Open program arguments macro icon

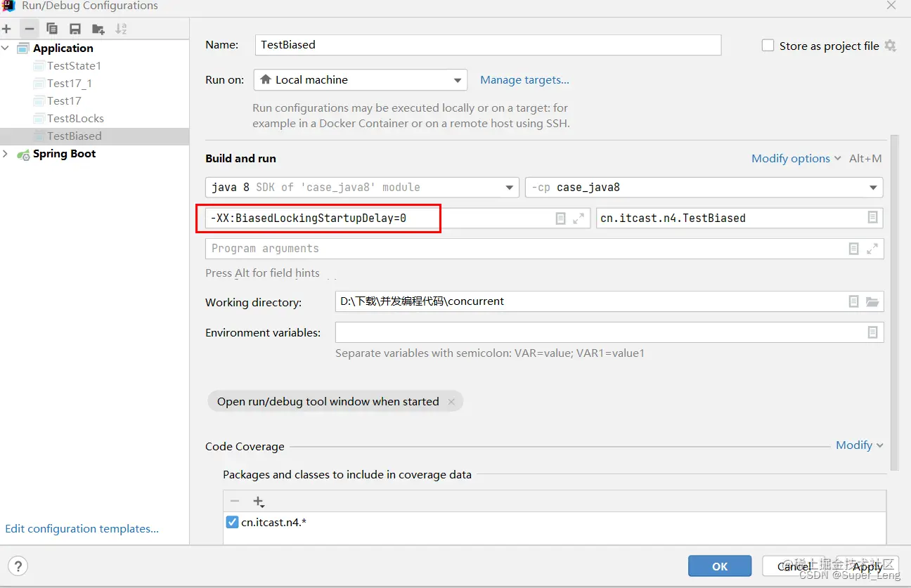point(853,249)
